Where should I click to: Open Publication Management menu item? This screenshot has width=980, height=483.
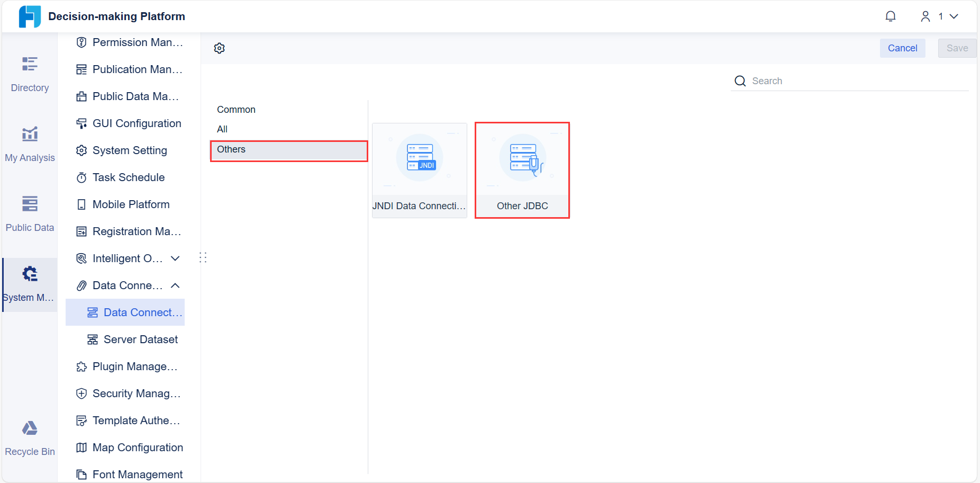tap(129, 69)
